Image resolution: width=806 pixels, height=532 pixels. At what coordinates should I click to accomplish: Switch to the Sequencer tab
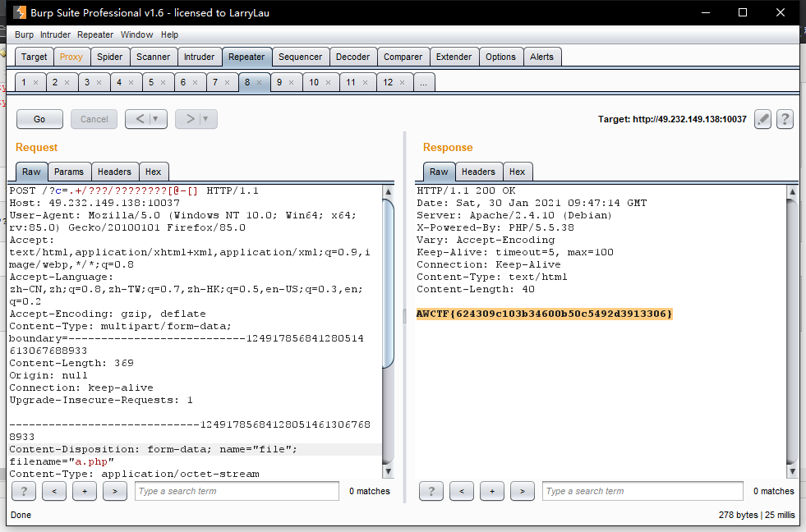pyautogui.click(x=300, y=57)
